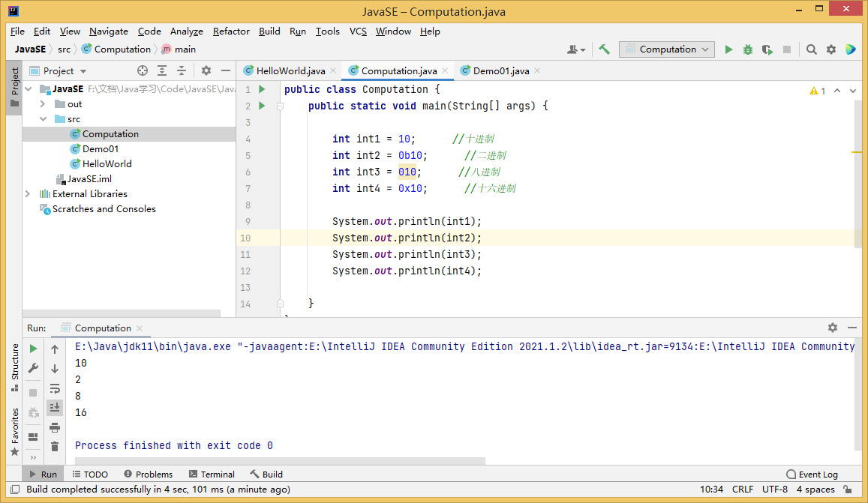Collapse all in Project panel toolbar
The height and width of the screenshot is (503, 868).
[182, 70]
